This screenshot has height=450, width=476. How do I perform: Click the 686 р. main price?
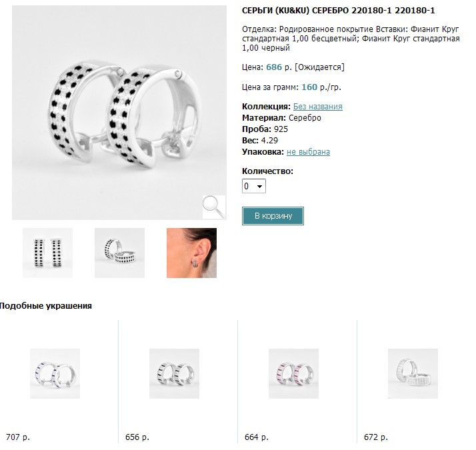pos(279,67)
